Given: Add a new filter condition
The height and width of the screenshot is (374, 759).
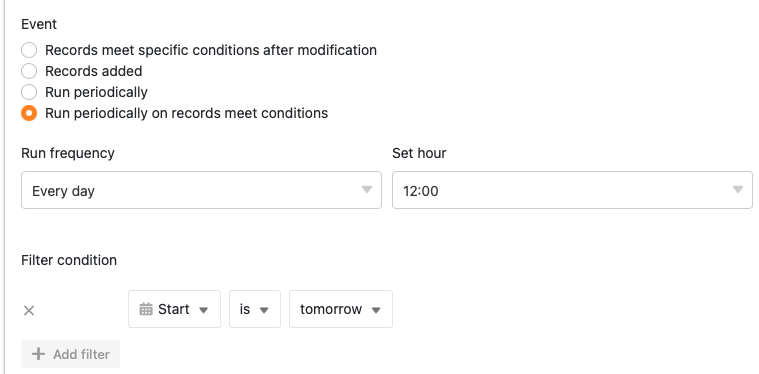Looking at the screenshot, I should (x=71, y=354).
